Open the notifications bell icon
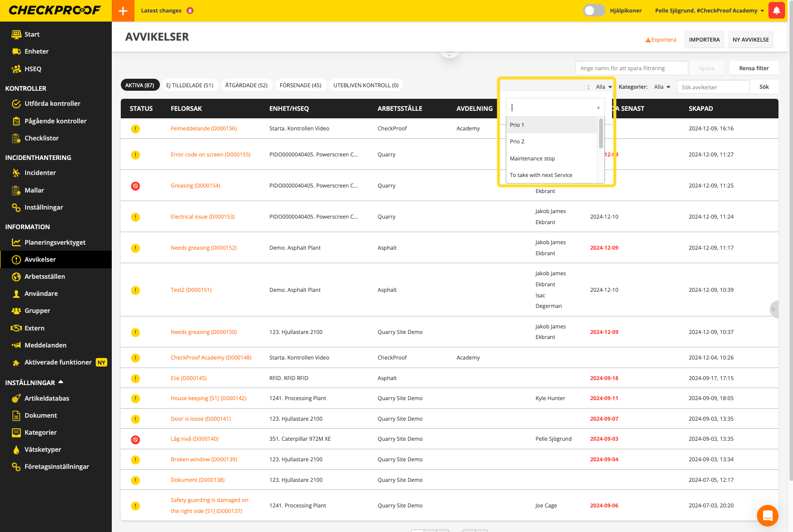Screen dimensions: 793x532 coord(776,11)
